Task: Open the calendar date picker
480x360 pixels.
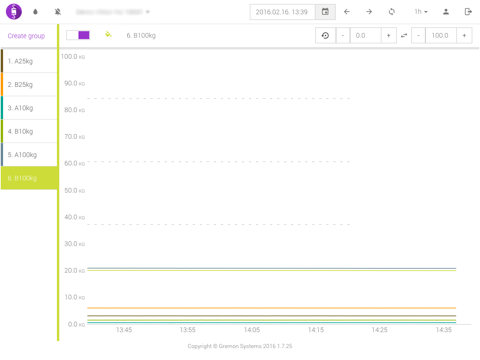Action: pos(325,12)
